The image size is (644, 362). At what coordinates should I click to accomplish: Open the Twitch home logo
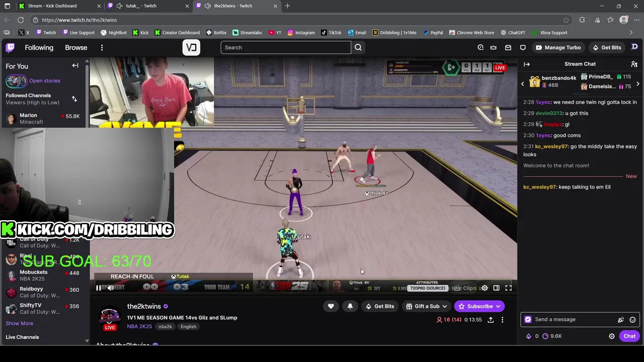pyautogui.click(x=10, y=47)
